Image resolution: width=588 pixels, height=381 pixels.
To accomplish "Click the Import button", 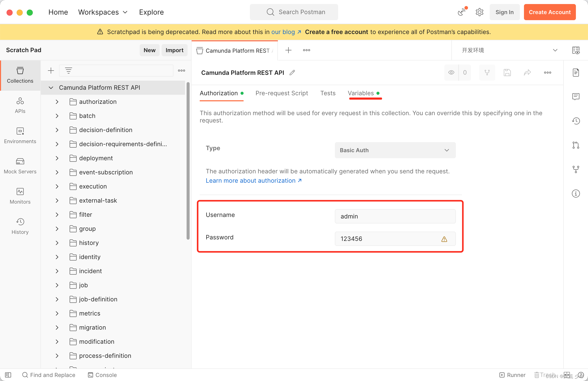I will pos(174,50).
